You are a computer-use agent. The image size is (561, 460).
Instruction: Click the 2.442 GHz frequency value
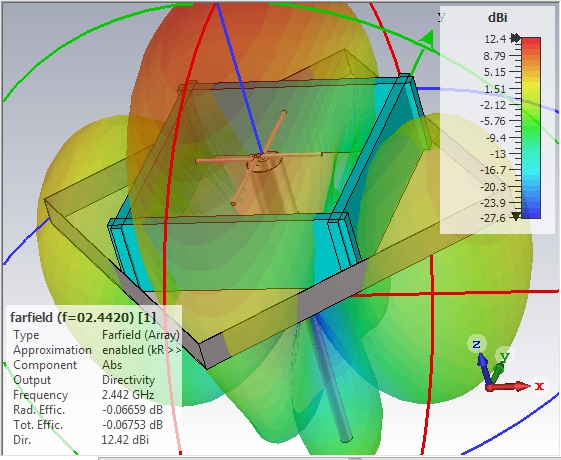128,395
